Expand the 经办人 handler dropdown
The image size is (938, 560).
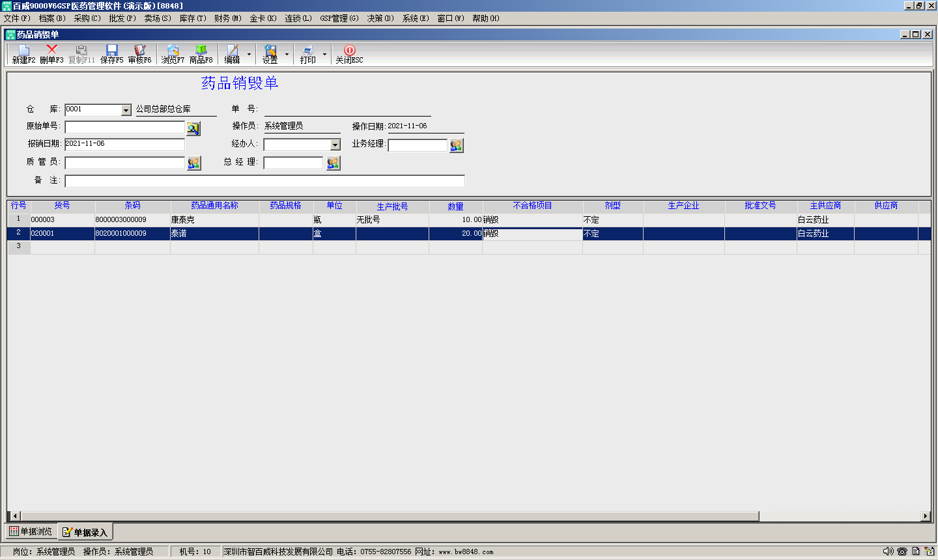point(335,145)
